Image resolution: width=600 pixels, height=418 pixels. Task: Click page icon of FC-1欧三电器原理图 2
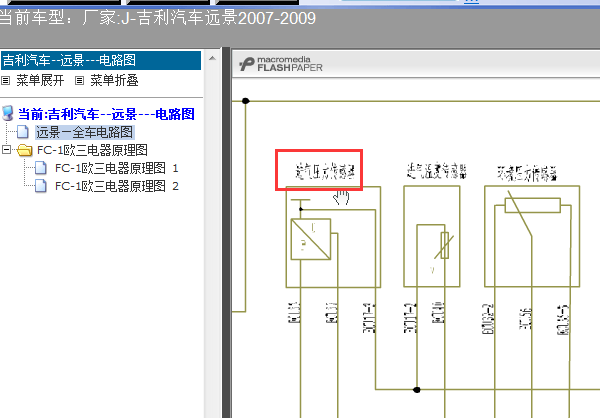(41, 186)
